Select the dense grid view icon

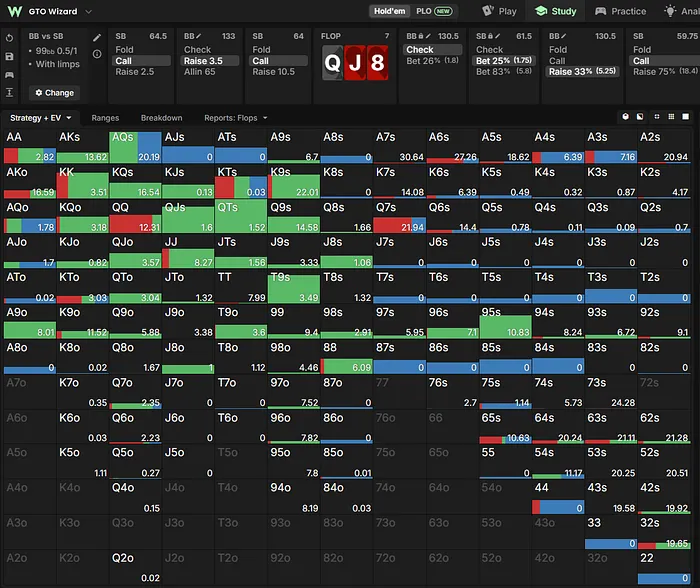(x=671, y=117)
